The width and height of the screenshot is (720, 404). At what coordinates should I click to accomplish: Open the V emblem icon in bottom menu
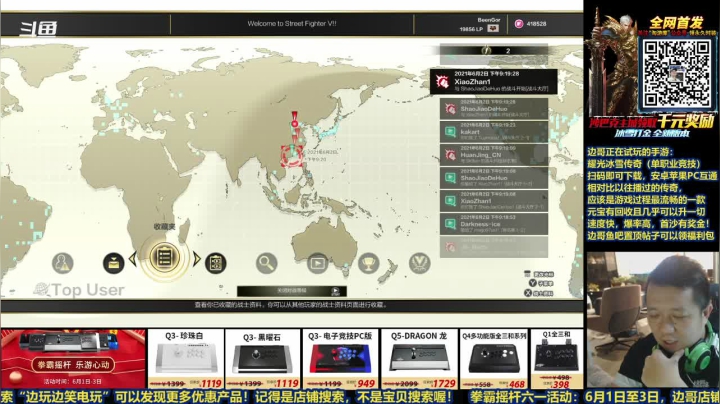419,263
